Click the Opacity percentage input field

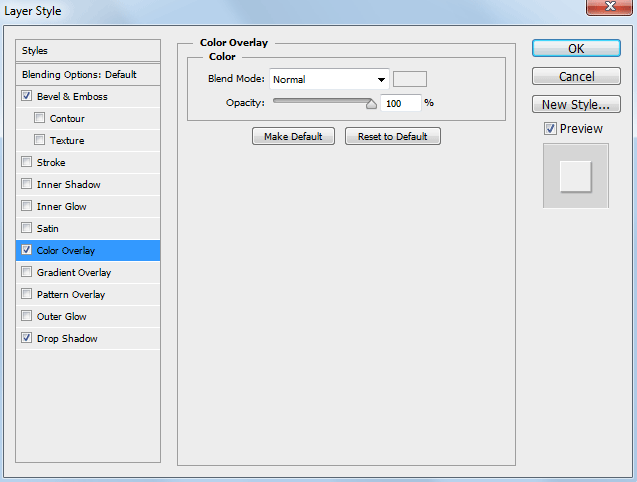click(x=401, y=103)
